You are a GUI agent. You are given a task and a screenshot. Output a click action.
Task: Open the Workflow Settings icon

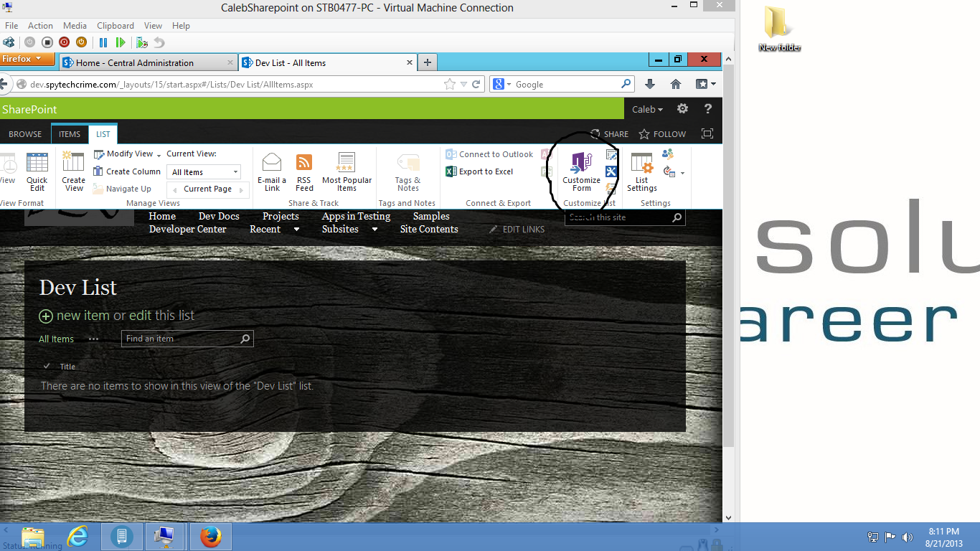(x=669, y=172)
